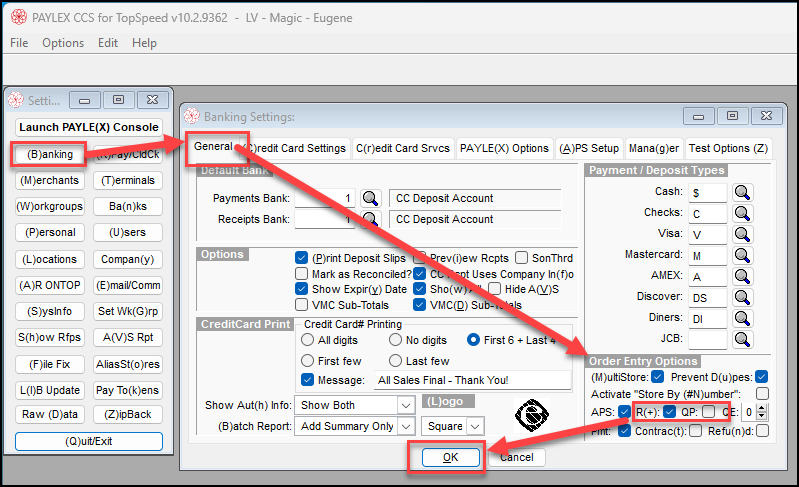Click lookup magnifier next to Checks type
Screen dimensions: 799x487
742,213
